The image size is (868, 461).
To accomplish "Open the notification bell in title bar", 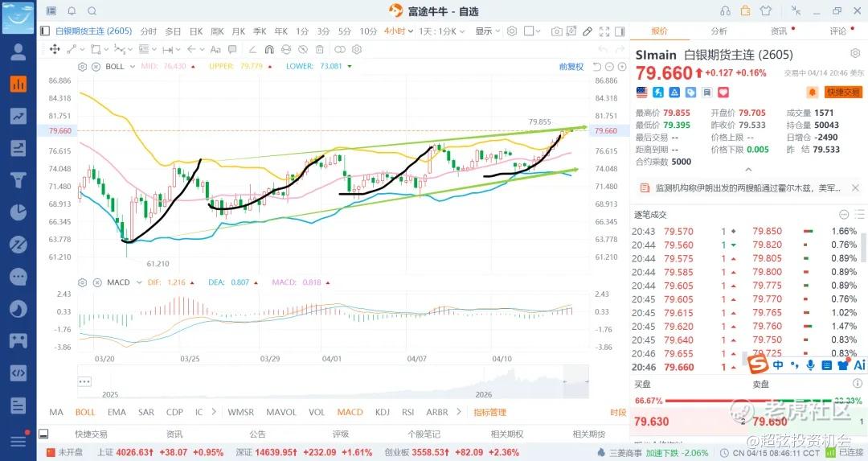I will [x=72, y=10].
